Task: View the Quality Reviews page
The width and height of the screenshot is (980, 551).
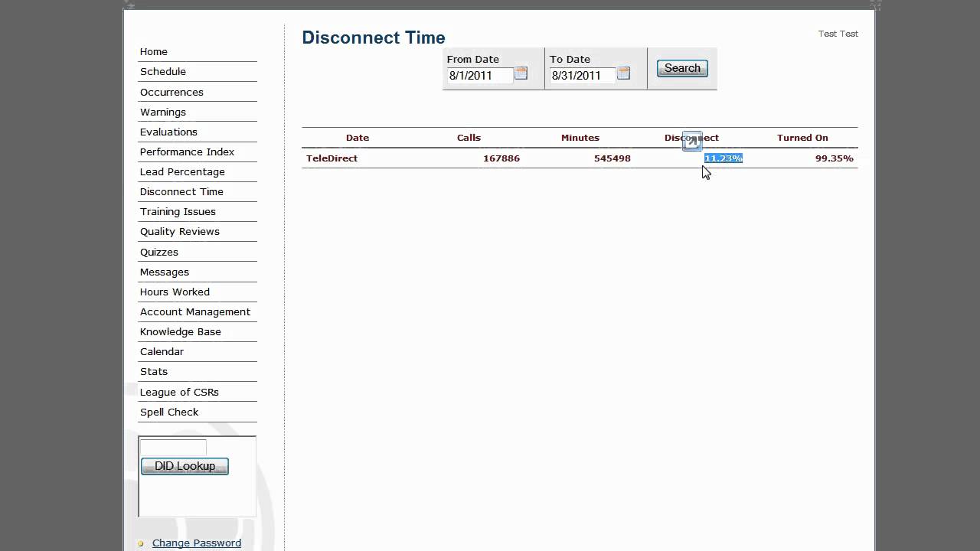Action: coord(180,231)
